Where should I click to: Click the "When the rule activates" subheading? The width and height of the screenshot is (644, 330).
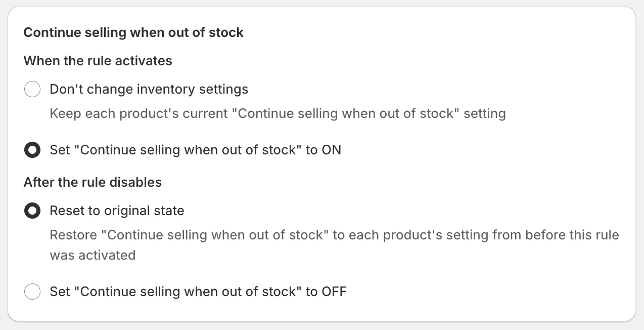(x=98, y=61)
